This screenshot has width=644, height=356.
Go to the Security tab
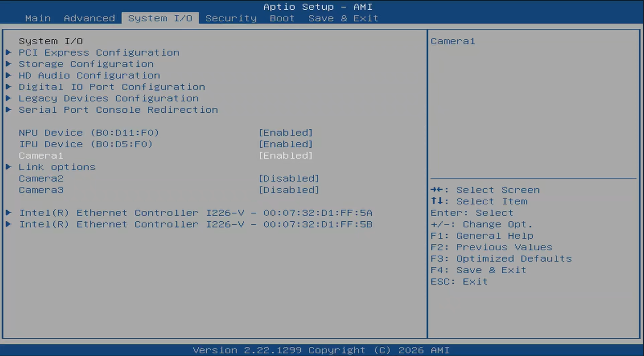[x=231, y=18]
